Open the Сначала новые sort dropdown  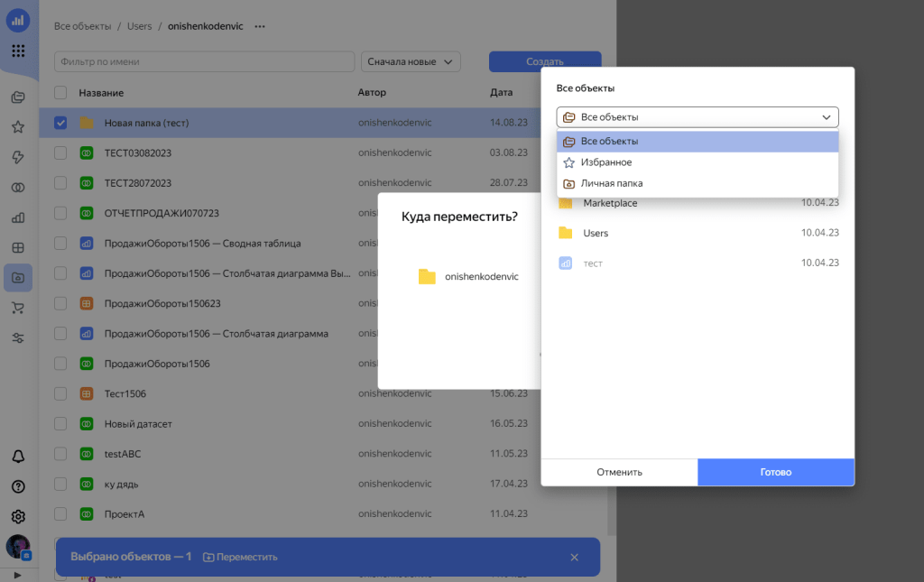(411, 61)
